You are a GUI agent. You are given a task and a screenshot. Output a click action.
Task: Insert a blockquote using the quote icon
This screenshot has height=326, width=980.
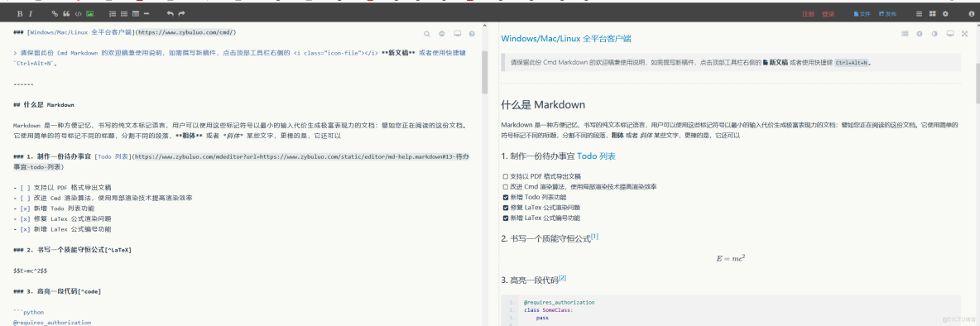click(65, 13)
